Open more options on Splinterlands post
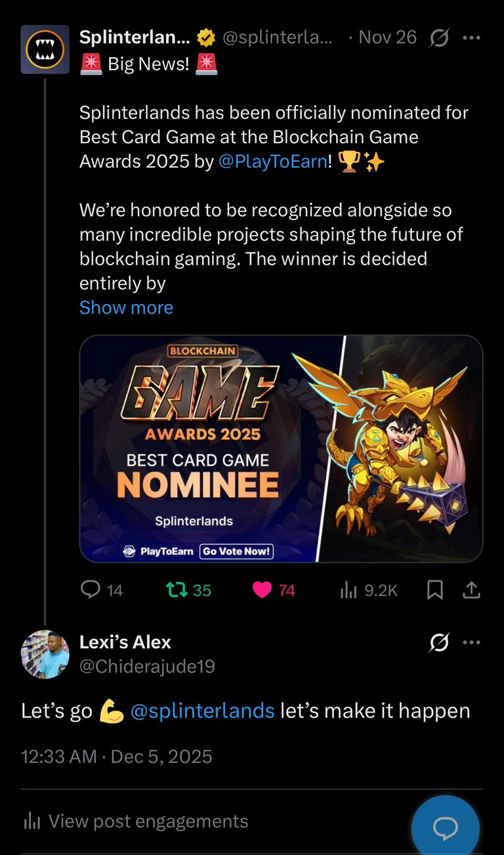Screen dimensions: 504x855 [x=471, y=38]
